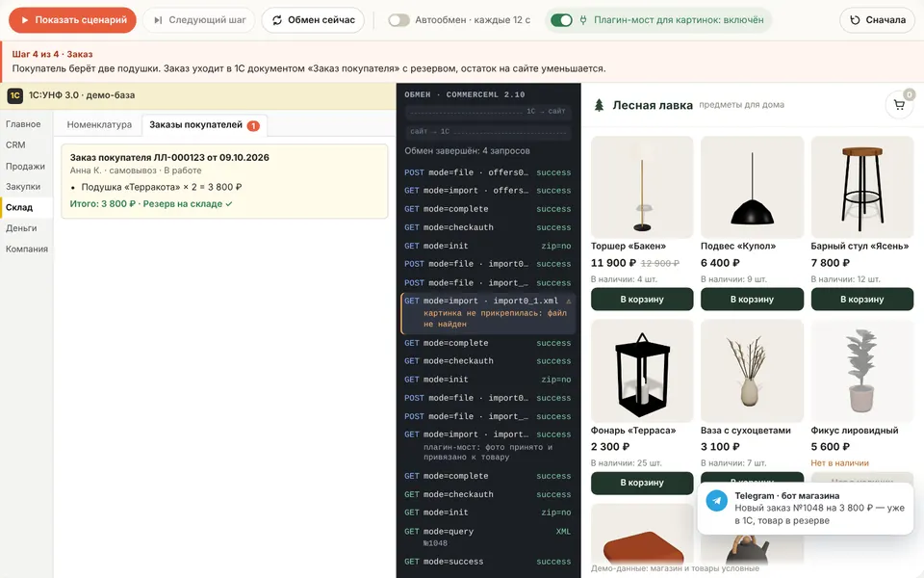Image resolution: width=924 pixels, height=578 pixels.
Task: Click the pine tree logo of Лесная лавка
Action: coord(600,106)
